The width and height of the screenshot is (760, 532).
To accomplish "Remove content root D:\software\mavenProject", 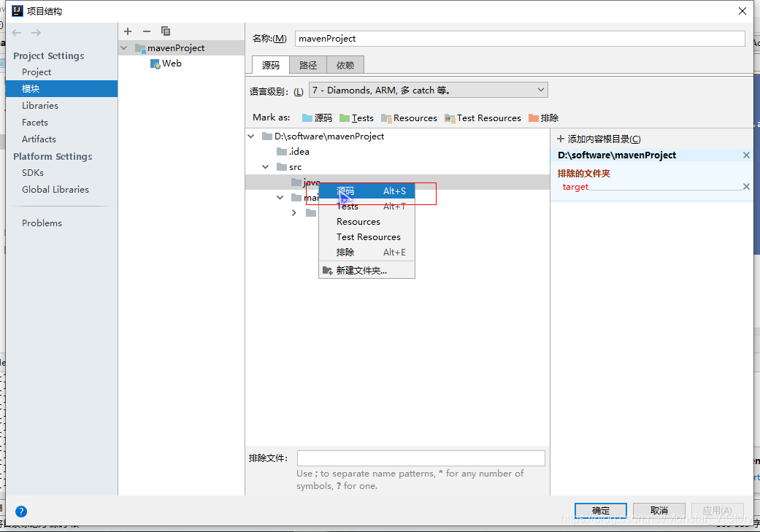I will click(x=746, y=155).
